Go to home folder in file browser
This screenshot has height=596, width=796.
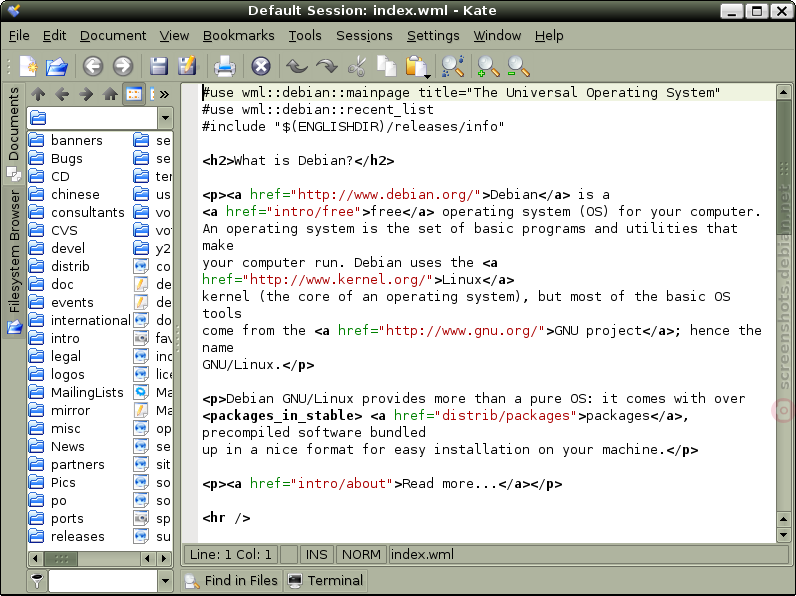click(x=110, y=94)
